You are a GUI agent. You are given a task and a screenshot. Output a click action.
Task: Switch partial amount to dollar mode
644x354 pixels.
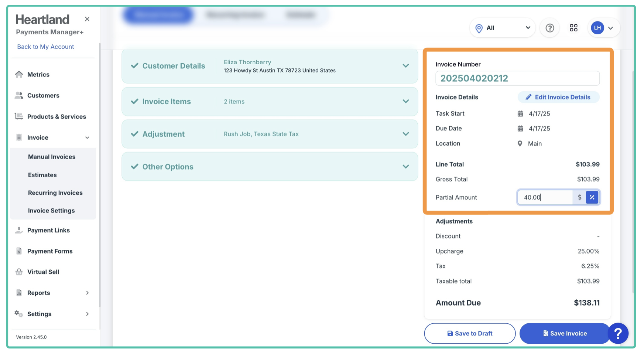pyautogui.click(x=579, y=197)
